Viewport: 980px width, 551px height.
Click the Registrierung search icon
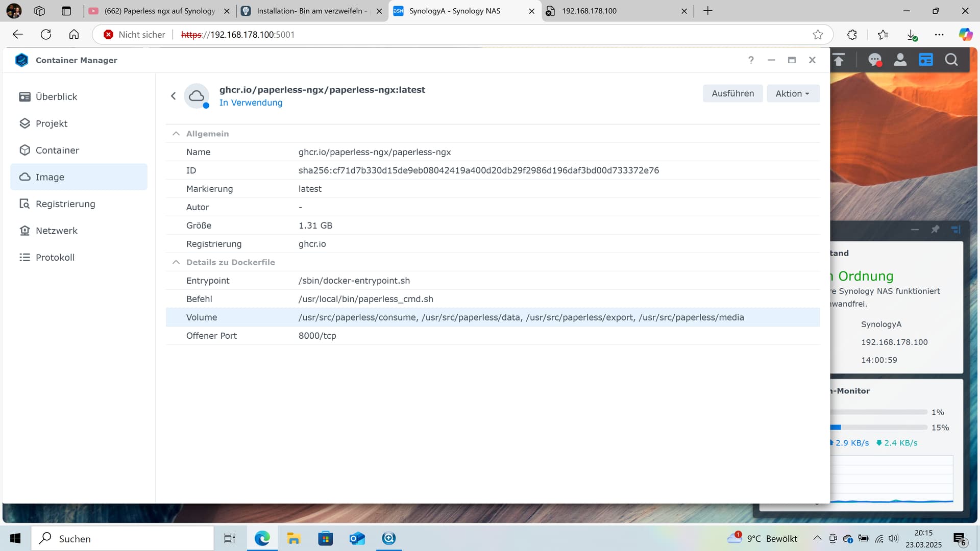[24, 204]
